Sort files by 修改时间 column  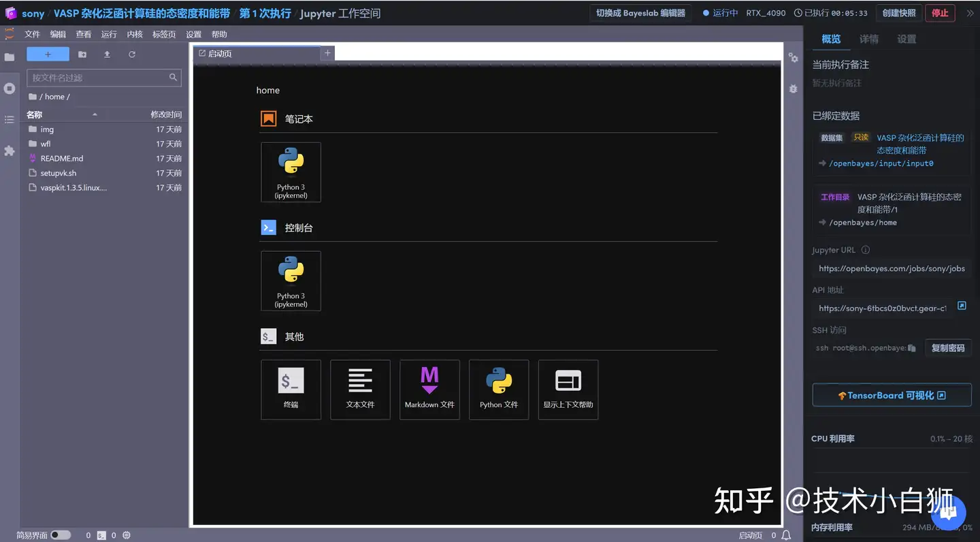tap(166, 114)
